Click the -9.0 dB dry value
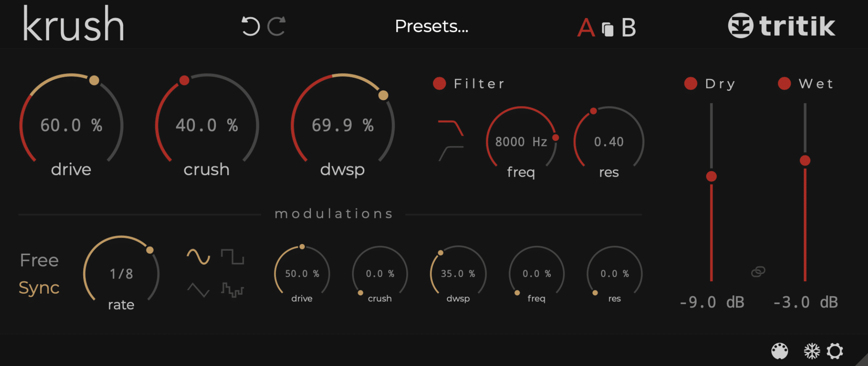The image size is (868, 366). pos(712,302)
